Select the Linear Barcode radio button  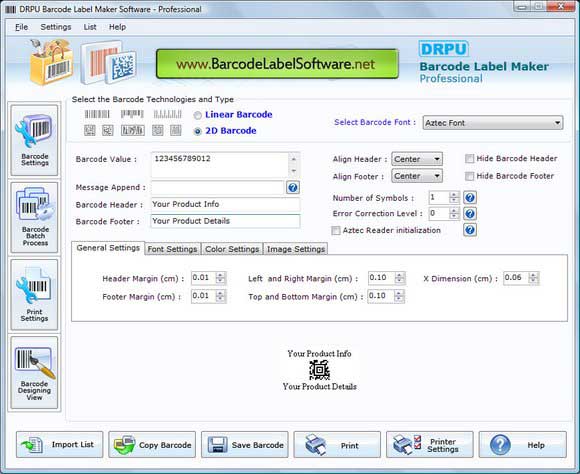198,115
